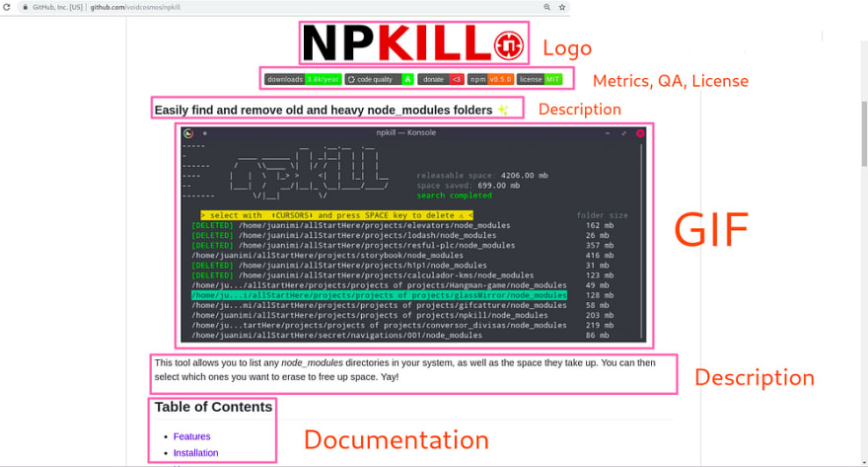868x467 pixels.
Task: Click the "This tool allows you to list" paragraph
Action: click(404, 369)
